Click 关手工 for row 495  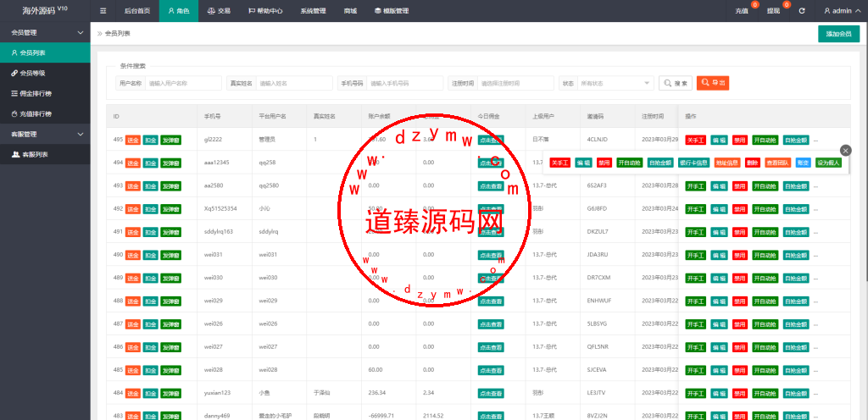coord(696,140)
